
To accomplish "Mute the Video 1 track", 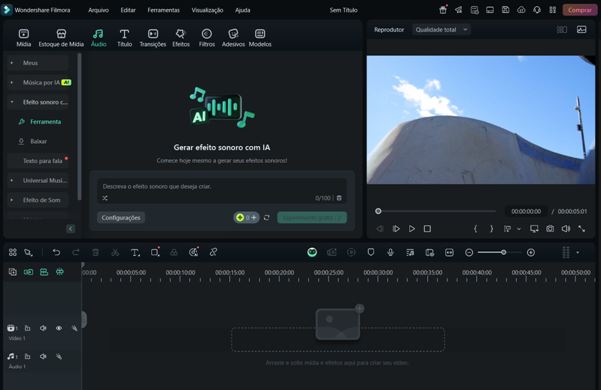I will (43, 328).
